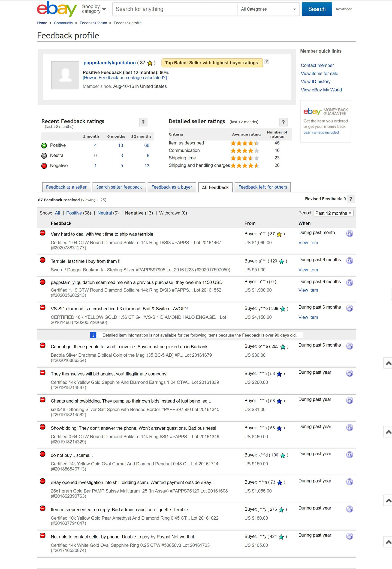Click negative icon on Bait & Switch row
Viewport: 392px width, 569px height.
pos(43,307)
